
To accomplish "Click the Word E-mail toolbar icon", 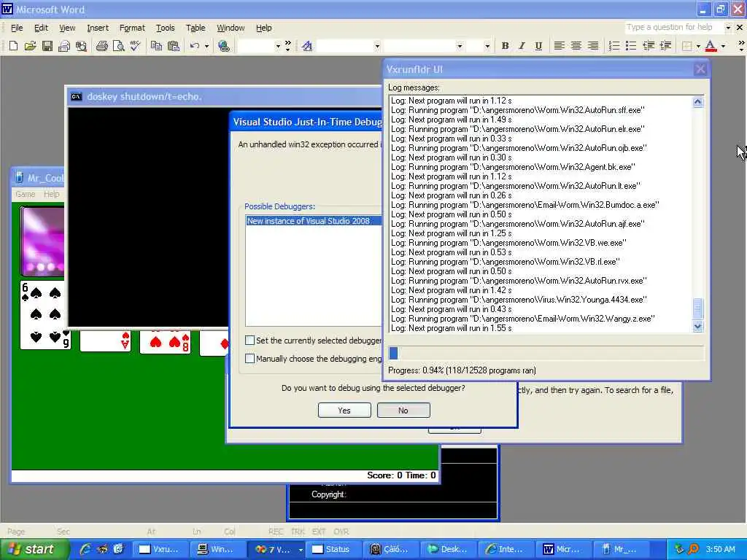I will point(64,46).
